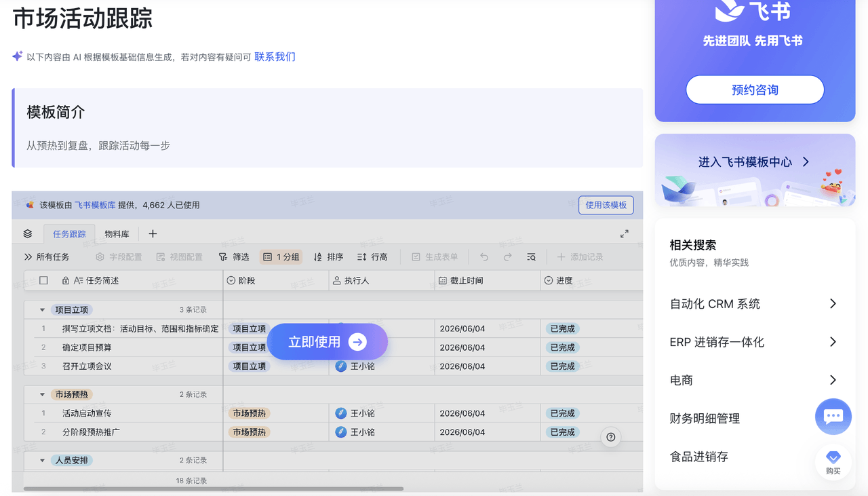
Task: Click the 使用该模板 button
Action: click(x=606, y=205)
